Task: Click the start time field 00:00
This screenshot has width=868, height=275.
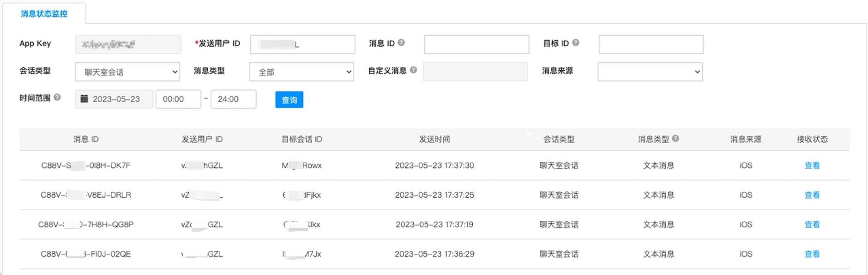Action: pyautogui.click(x=178, y=99)
